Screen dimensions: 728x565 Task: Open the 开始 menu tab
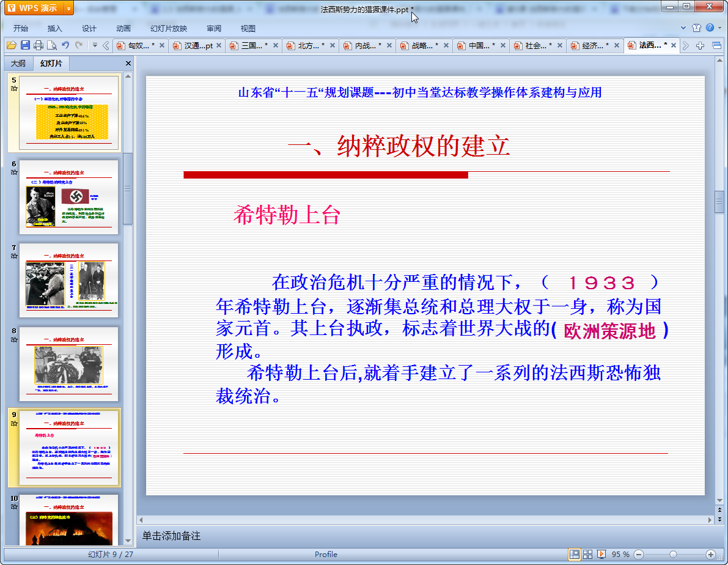tap(20, 28)
